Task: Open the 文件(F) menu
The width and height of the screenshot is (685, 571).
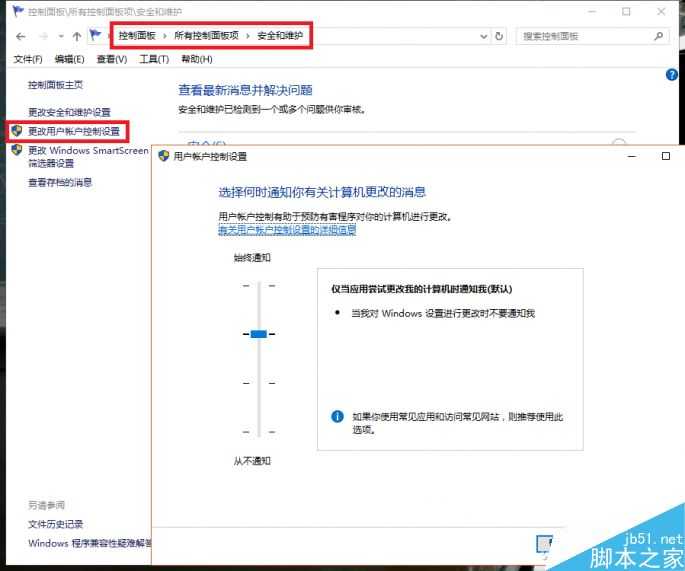Action: [x=28, y=59]
